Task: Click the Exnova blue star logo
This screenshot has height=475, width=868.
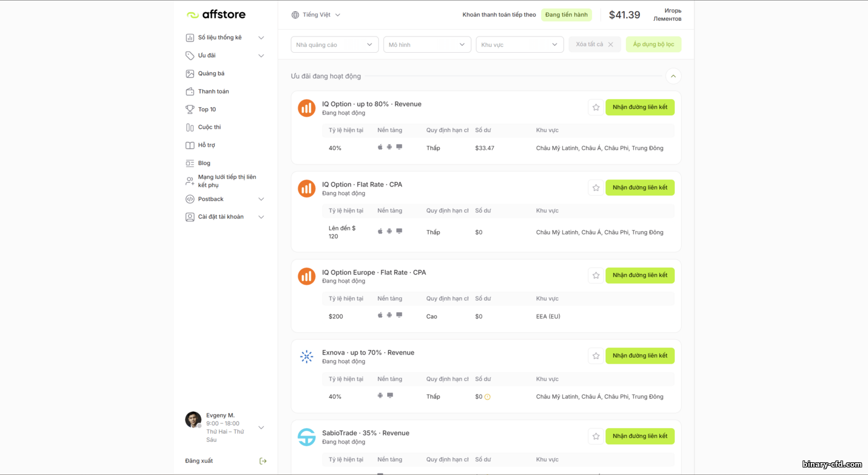Action: click(x=307, y=357)
